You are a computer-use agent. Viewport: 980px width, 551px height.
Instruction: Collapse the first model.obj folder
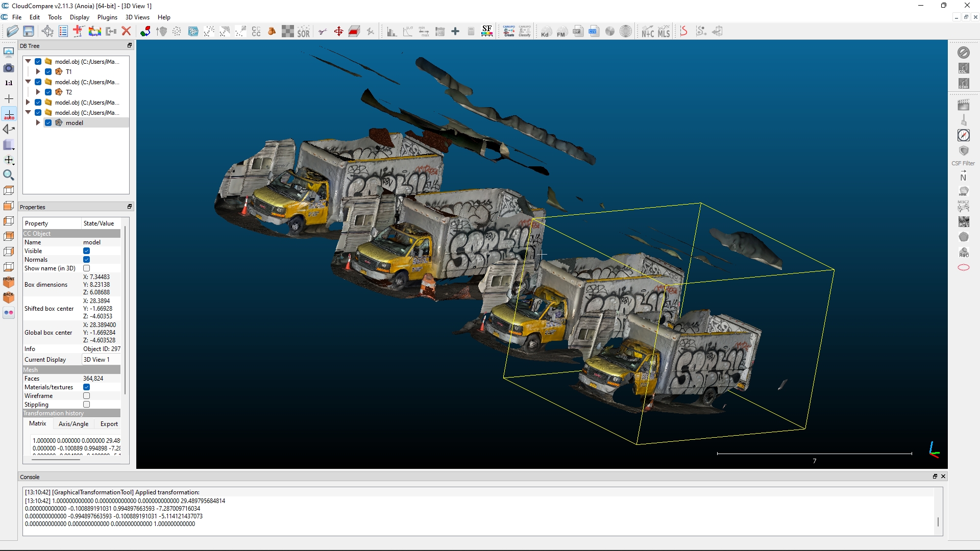(x=28, y=61)
